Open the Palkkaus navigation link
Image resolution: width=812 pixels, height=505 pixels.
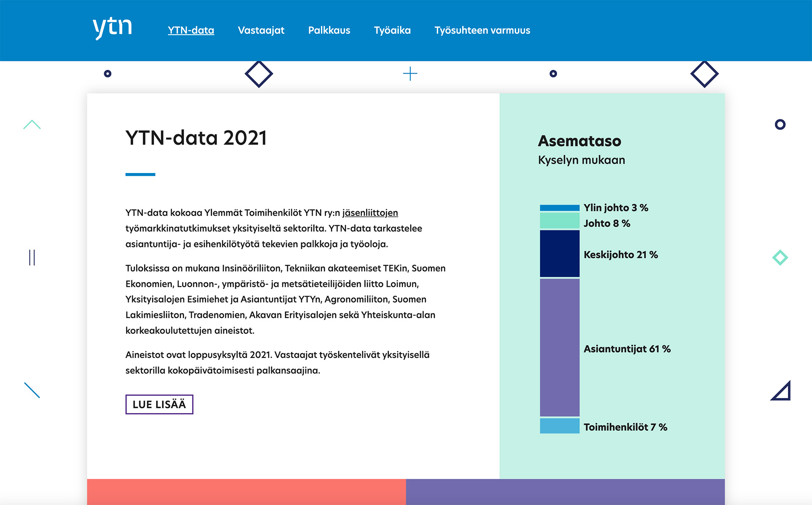pyautogui.click(x=329, y=30)
